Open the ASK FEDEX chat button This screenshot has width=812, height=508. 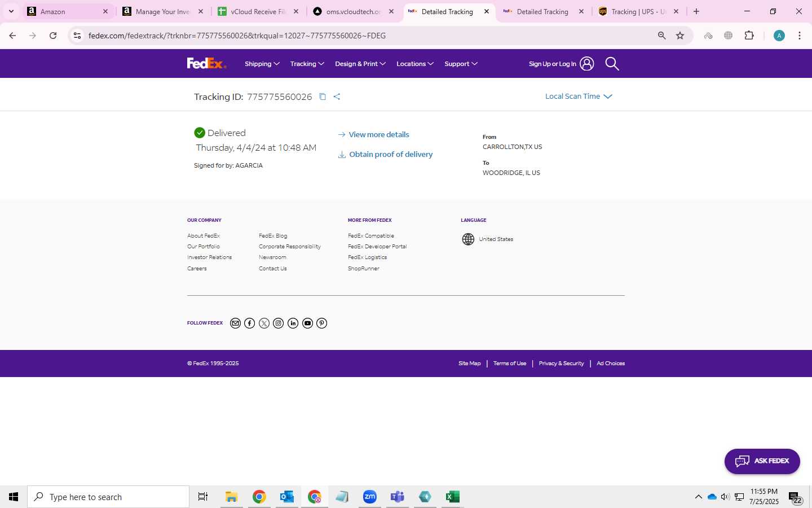pyautogui.click(x=762, y=461)
